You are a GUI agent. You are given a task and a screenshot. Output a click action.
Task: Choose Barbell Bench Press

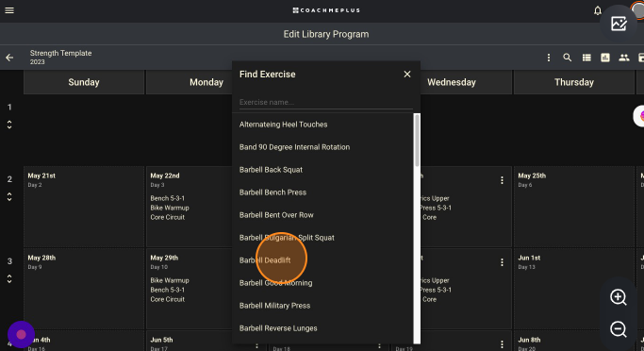272,192
